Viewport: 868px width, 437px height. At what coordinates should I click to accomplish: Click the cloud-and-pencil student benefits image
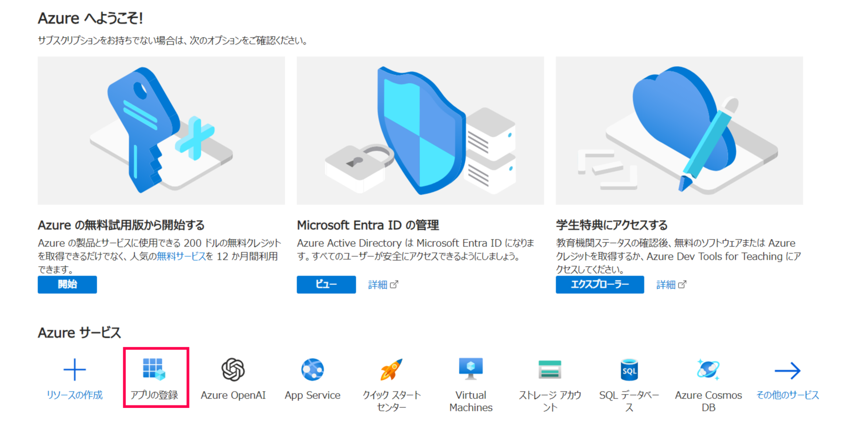click(679, 130)
